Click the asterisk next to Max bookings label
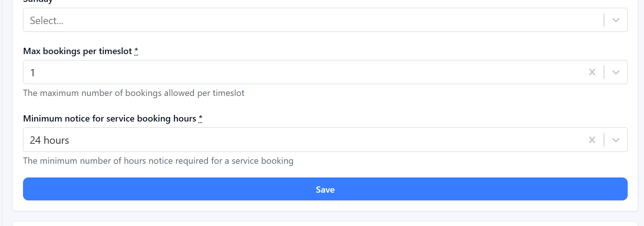Image resolution: width=644 pixels, height=226 pixels. coord(136,51)
